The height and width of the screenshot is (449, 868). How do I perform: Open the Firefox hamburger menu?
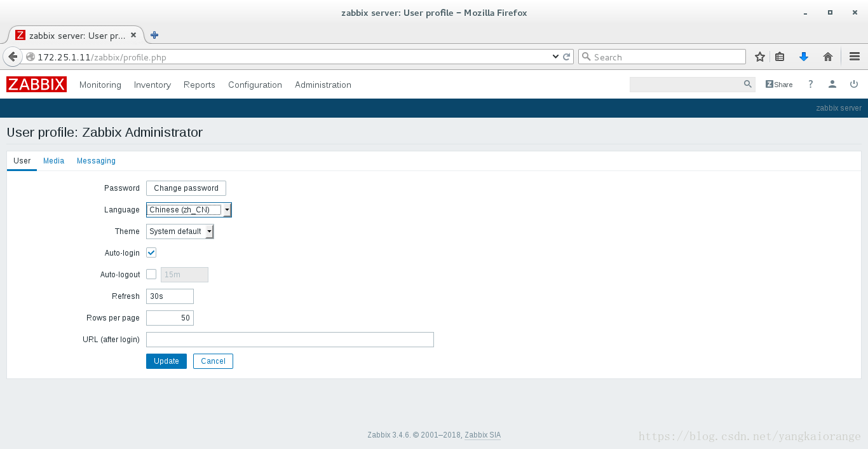click(855, 57)
